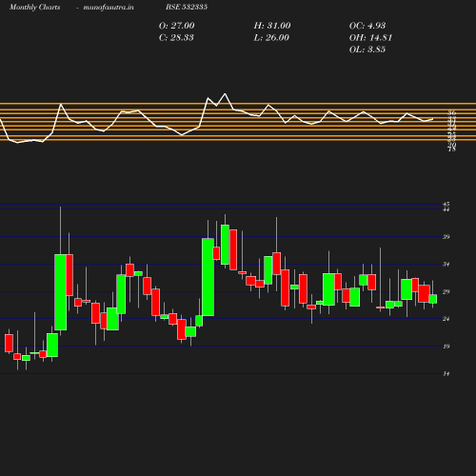Image resolution: width=476 pixels, height=476 pixels.
Task: Click the 'Monthly Charts' title text
Action: pos(34,7)
